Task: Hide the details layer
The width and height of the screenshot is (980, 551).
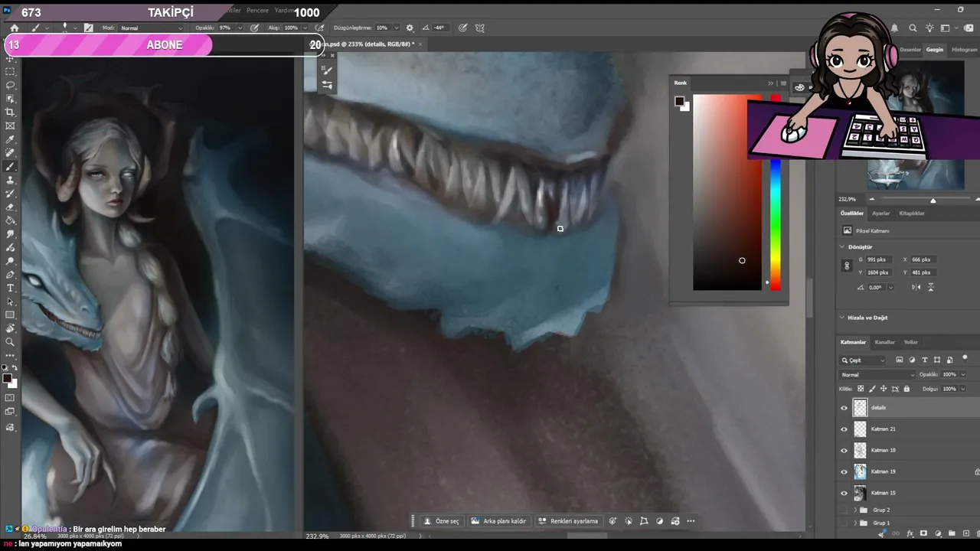Action: (x=844, y=408)
